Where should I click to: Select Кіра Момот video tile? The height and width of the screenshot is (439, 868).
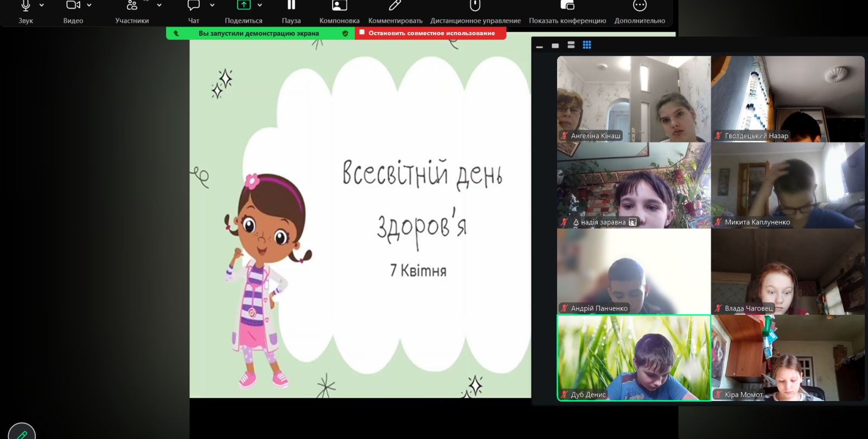pyautogui.click(x=788, y=358)
